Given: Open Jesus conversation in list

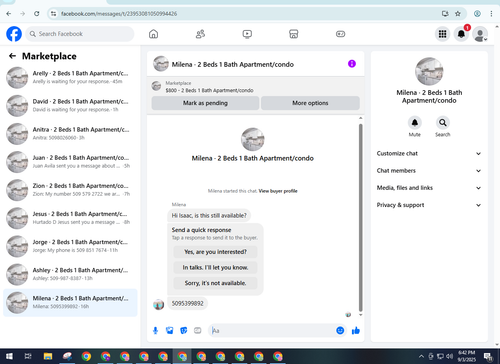Looking at the screenshot, I should pos(70,218).
